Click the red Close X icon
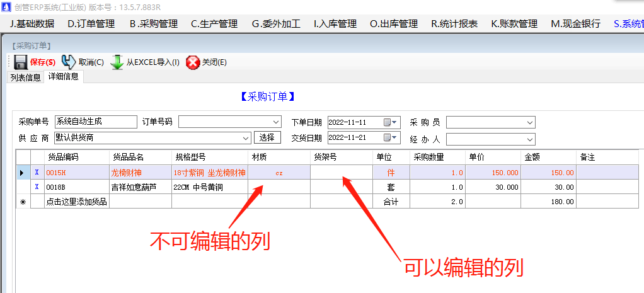 (193, 62)
